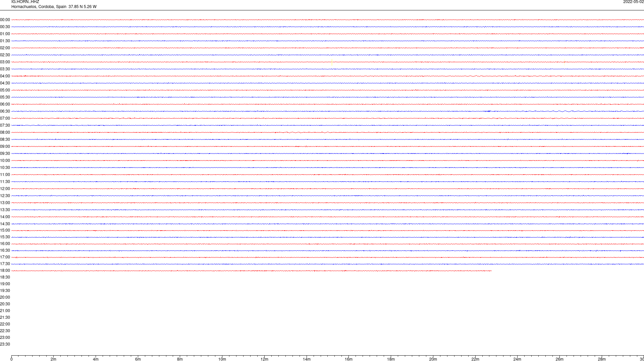This screenshot has height=362, width=644.
Task: Select the 10:00 time row label
Action: (x=5, y=161)
